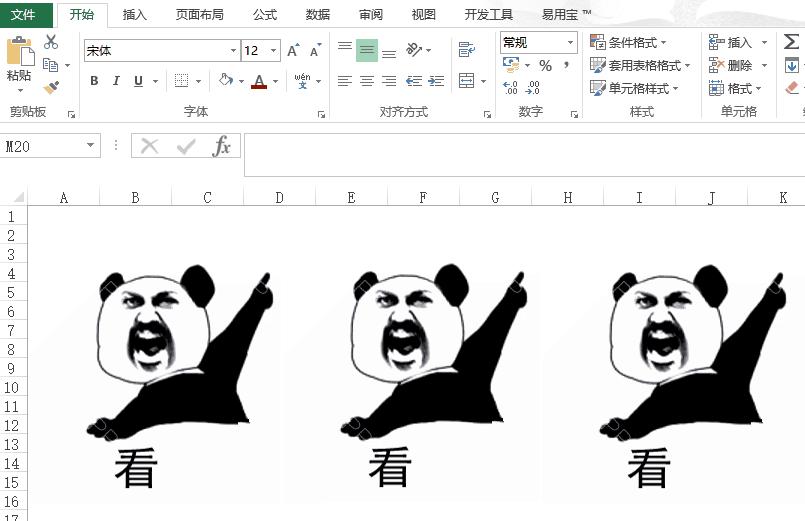Expand the Name Box dropdown arrow
805x521 pixels.
(90, 145)
